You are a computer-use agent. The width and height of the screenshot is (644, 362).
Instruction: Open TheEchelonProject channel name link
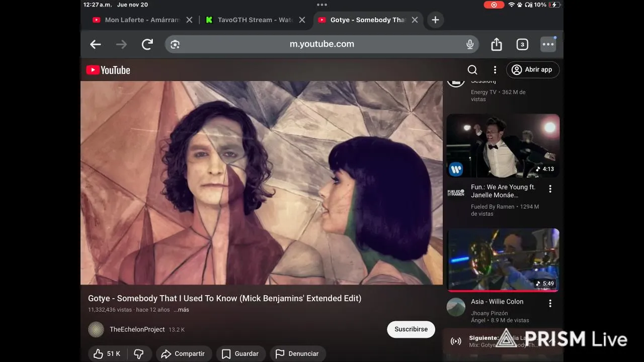click(137, 329)
